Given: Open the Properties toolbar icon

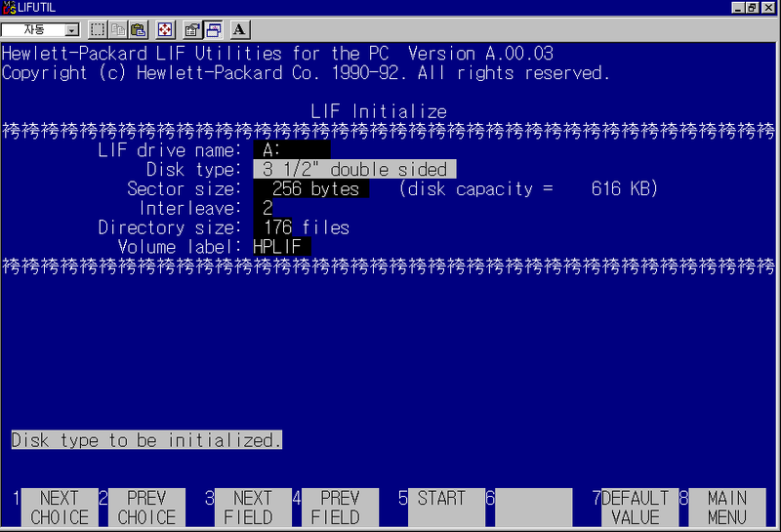Looking at the screenshot, I should pos(192,29).
